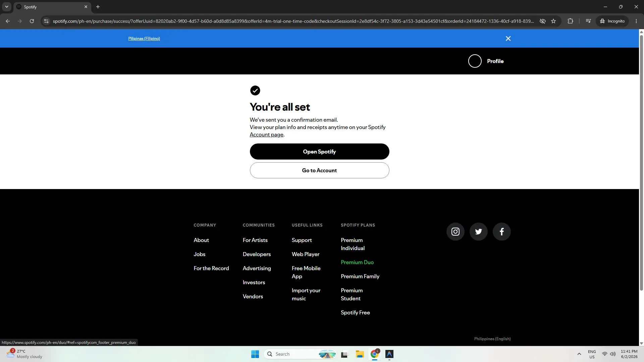Open the media controls icon in toolbar
The width and height of the screenshot is (644, 362).
(588, 21)
